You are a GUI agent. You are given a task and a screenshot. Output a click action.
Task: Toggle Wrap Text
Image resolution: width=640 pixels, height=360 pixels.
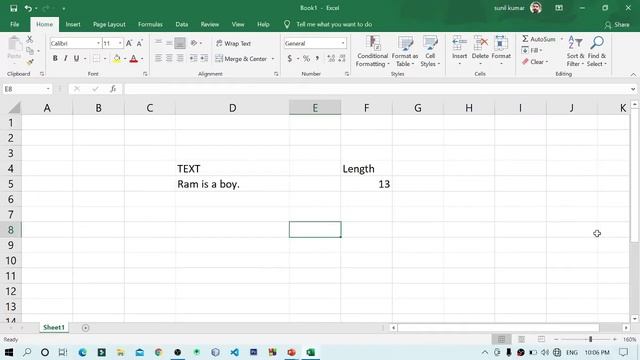point(233,43)
